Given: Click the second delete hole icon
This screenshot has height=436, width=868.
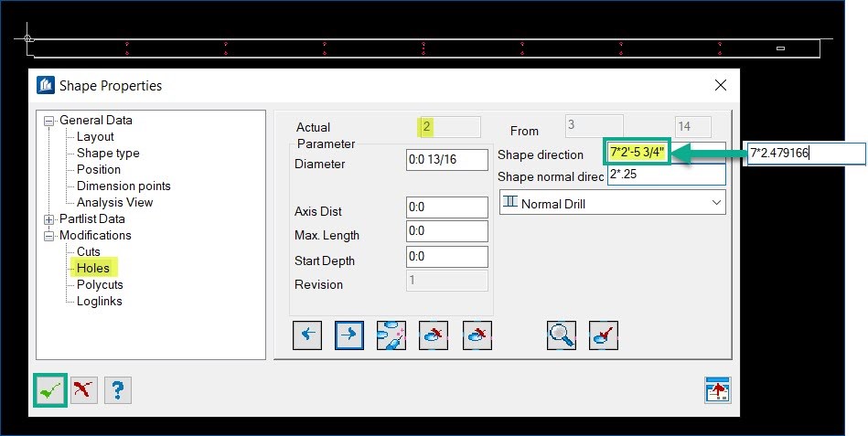Looking at the screenshot, I should 477,335.
